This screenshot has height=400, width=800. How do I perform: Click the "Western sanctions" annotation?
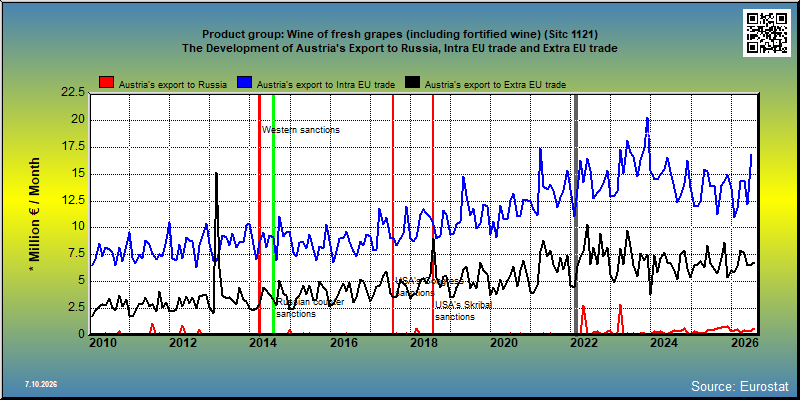(301, 130)
